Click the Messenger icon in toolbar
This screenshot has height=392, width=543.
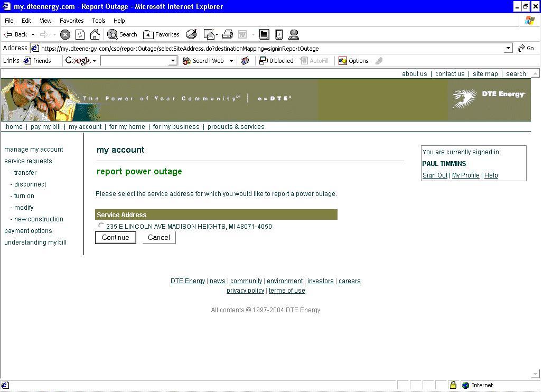[294, 34]
